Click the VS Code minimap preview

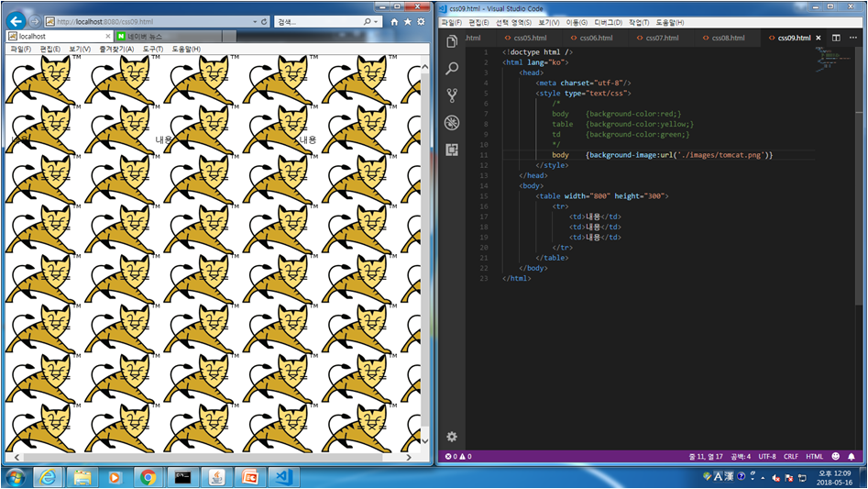(834, 60)
